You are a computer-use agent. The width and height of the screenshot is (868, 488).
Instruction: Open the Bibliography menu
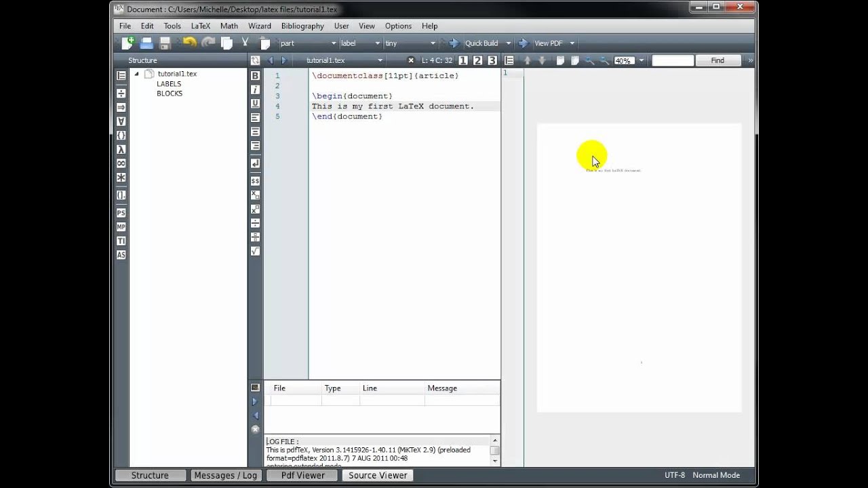302,26
